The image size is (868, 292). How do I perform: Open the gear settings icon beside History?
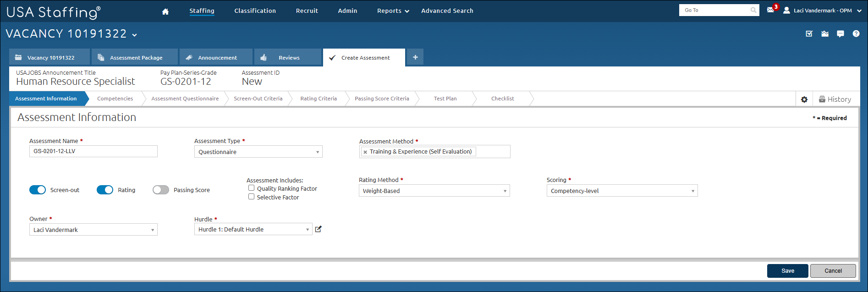[x=804, y=99]
